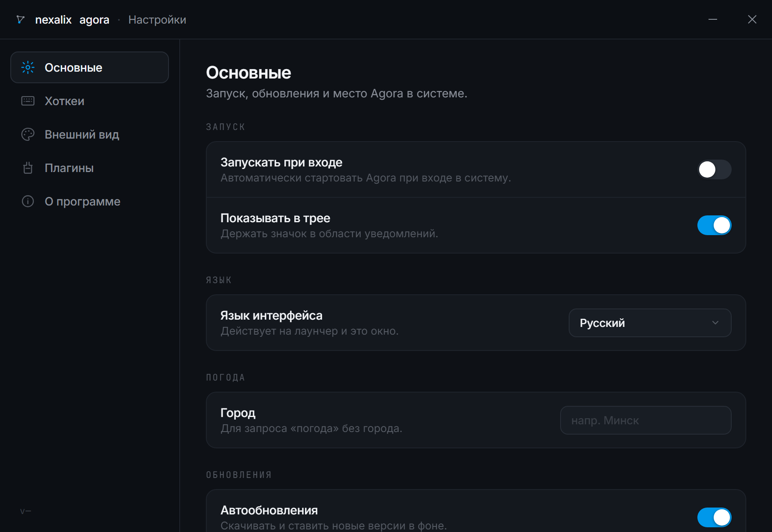Click the info circle icon for О программе
The image size is (772, 532).
(28, 201)
